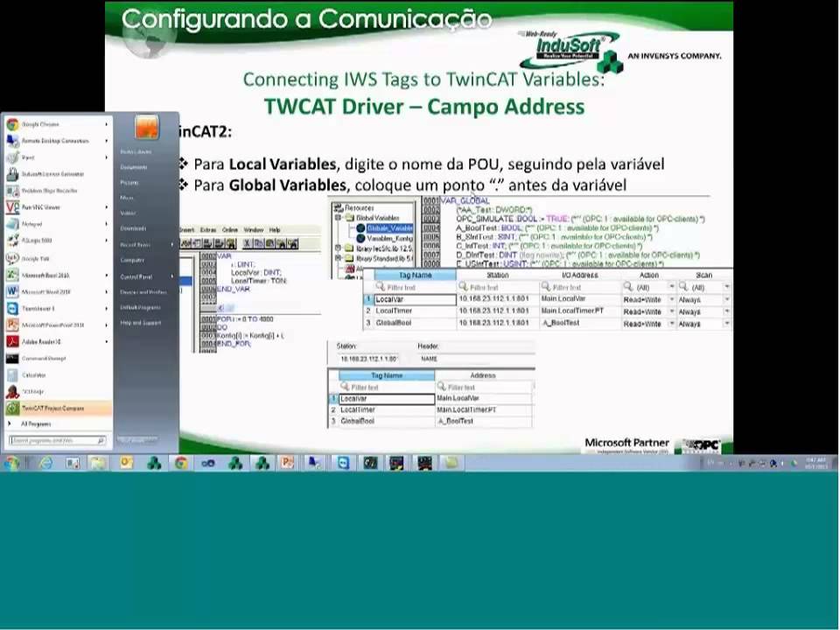The width and height of the screenshot is (840, 630).
Task: Open Default Programs in Start menu
Action: [x=140, y=308]
